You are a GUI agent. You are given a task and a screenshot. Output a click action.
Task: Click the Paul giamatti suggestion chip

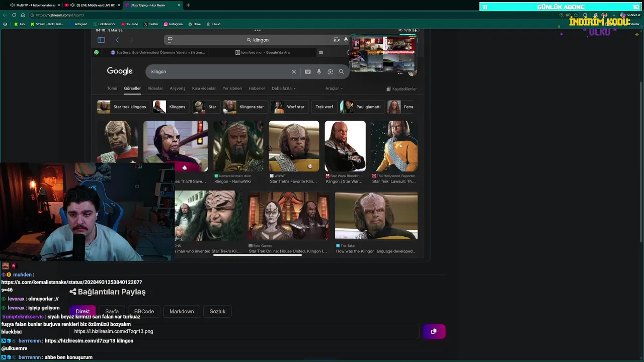coord(362,107)
